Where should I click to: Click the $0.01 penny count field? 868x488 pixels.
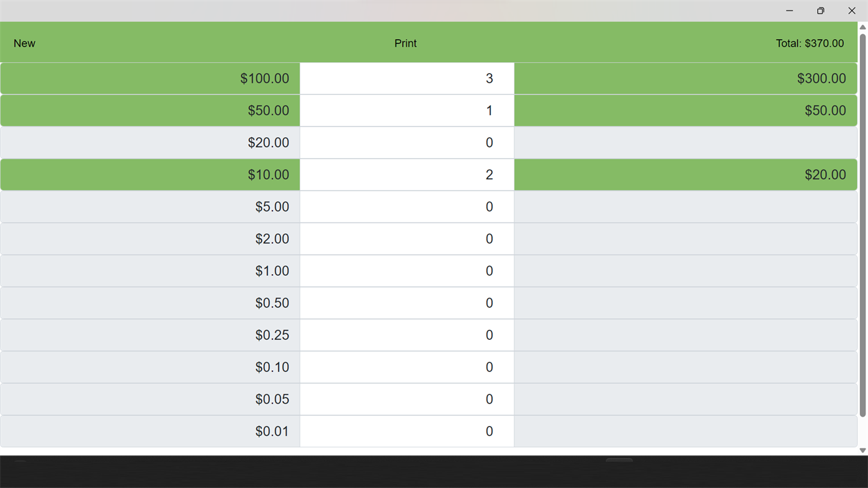click(406, 431)
